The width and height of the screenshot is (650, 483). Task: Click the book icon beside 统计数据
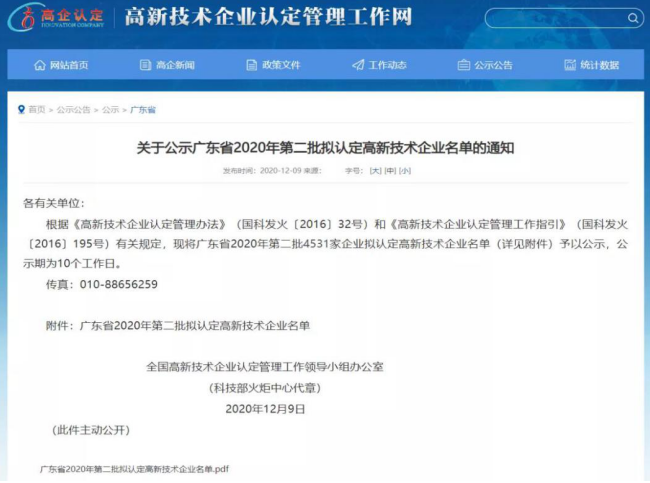pyautogui.click(x=570, y=65)
